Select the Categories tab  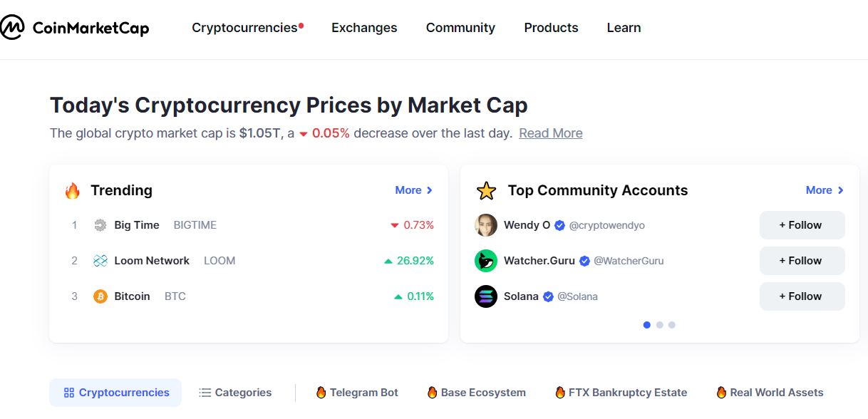[235, 393]
